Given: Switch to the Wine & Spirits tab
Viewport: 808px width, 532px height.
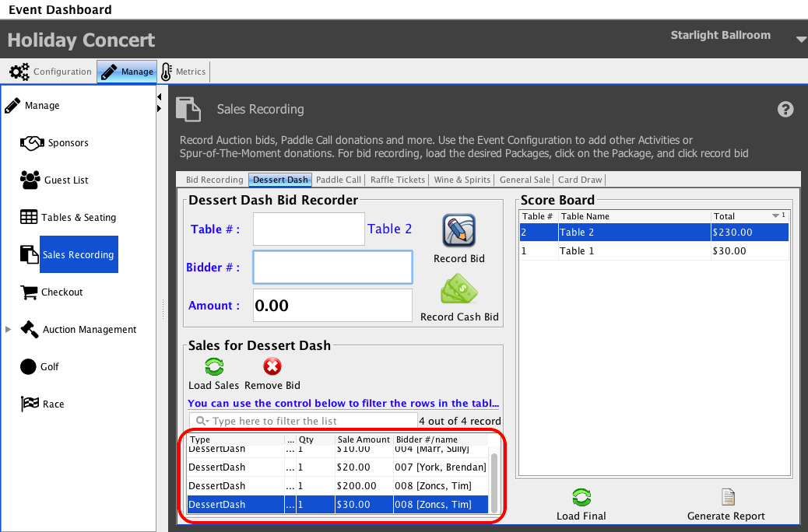Looking at the screenshot, I should point(462,180).
